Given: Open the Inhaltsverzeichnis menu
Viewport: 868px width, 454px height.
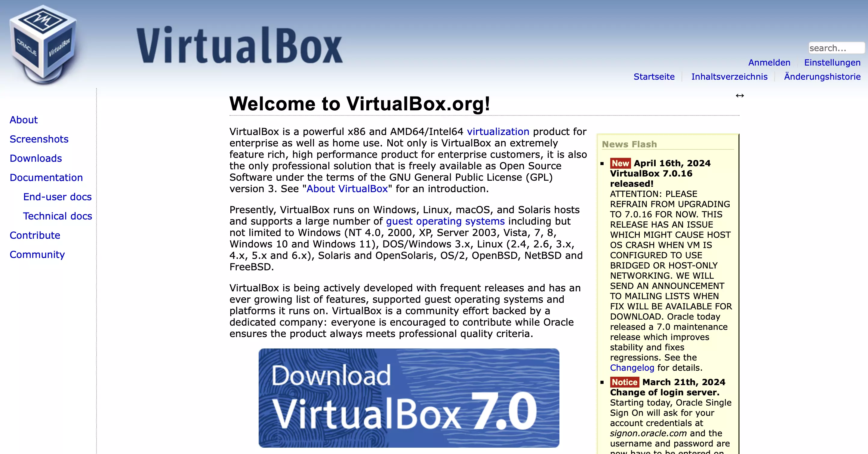Looking at the screenshot, I should [730, 77].
